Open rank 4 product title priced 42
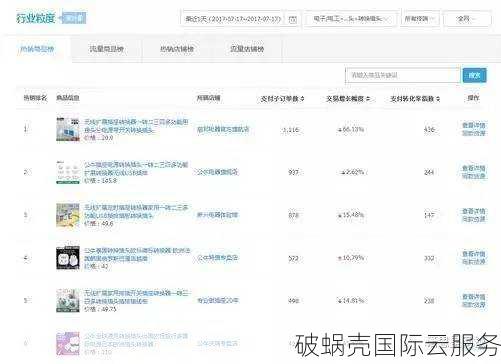501x364 pixels. click(137, 254)
